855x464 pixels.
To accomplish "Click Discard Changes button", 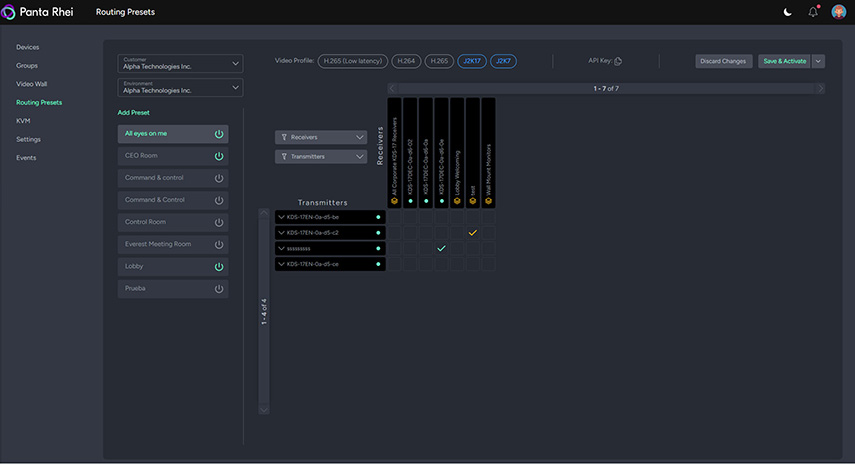I will point(723,61).
